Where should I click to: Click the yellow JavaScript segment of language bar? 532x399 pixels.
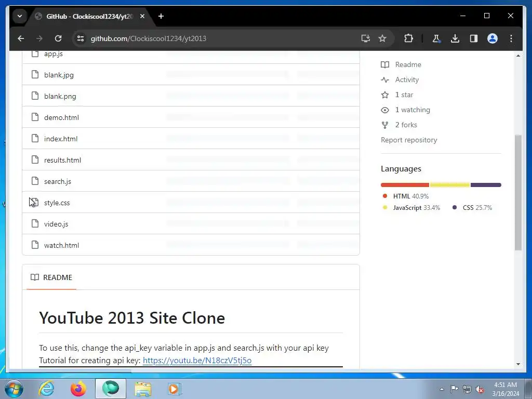(x=450, y=185)
